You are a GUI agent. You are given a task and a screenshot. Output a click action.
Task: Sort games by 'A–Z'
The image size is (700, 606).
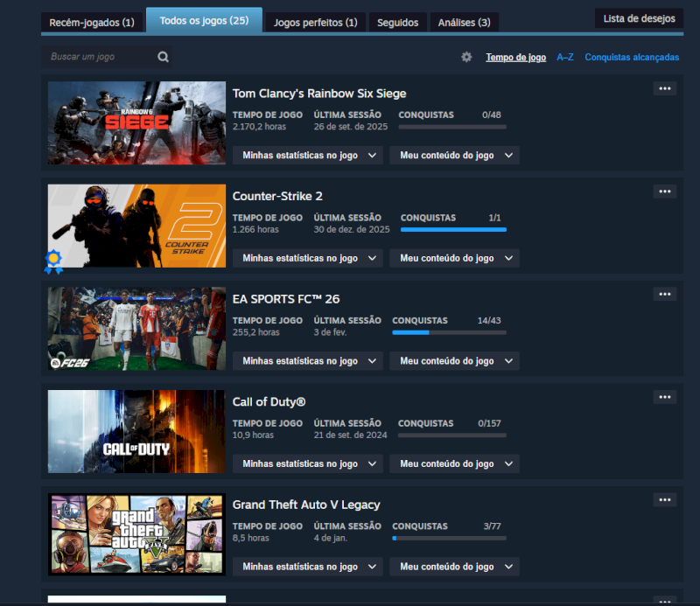click(x=565, y=57)
